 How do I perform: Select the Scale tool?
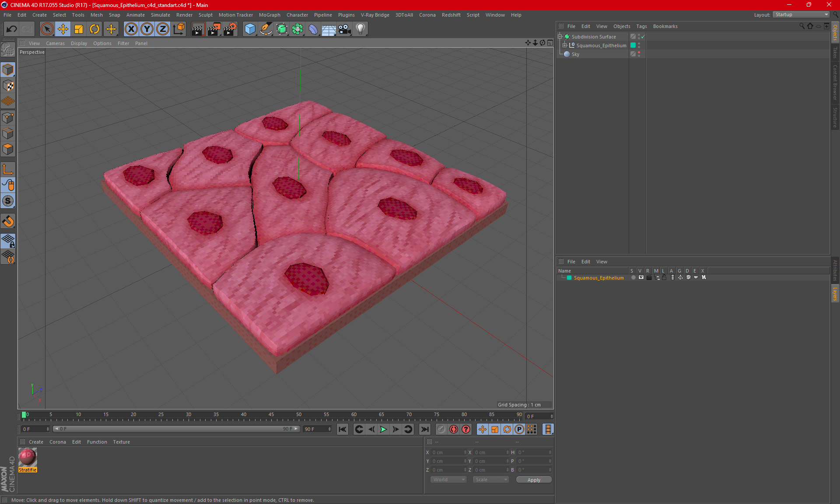tap(79, 29)
